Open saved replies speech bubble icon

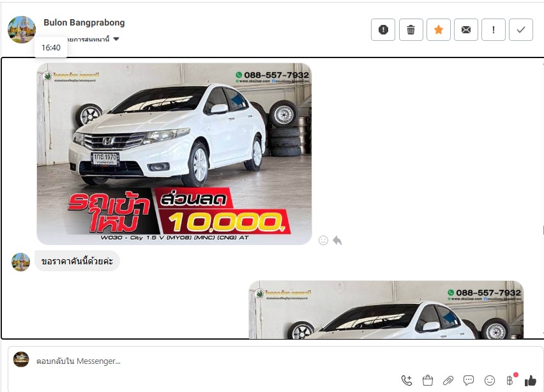coord(469,381)
